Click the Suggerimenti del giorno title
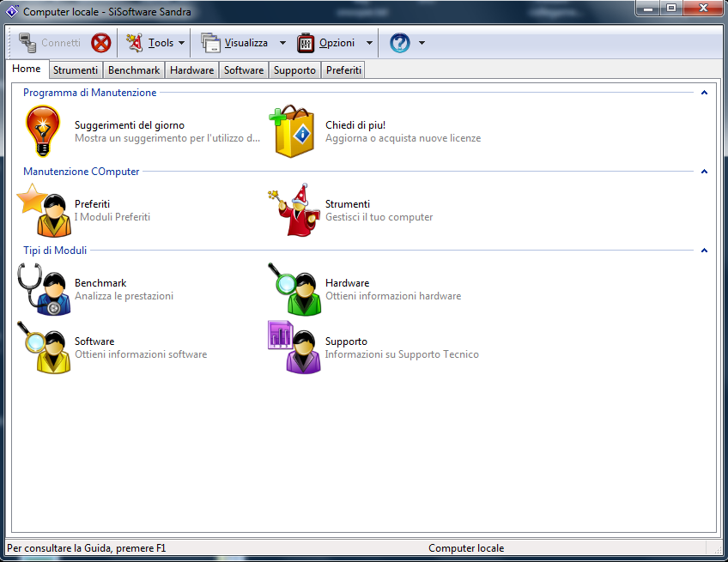This screenshot has width=728, height=562. 130,125
